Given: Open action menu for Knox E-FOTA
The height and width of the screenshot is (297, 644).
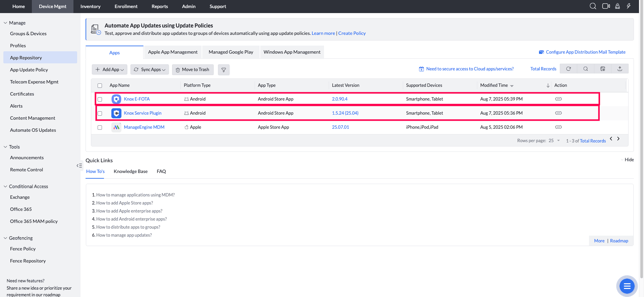Looking at the screenshot, I should 558,99.
